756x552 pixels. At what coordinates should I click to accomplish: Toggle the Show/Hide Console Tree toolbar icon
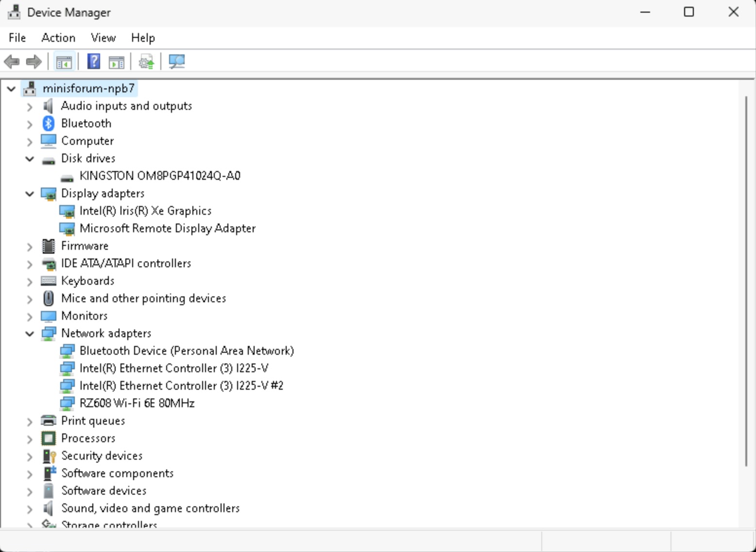(x=64, y=62)
